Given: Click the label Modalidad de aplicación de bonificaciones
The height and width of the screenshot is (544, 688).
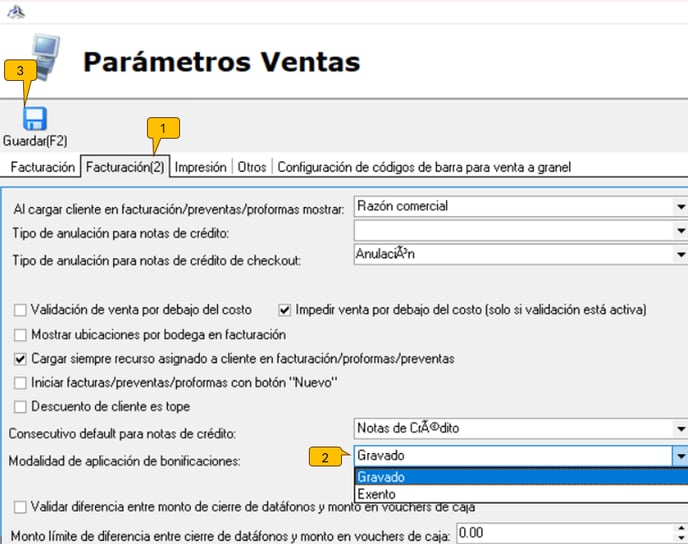Looking at the screenshot, I should (125, 461).
